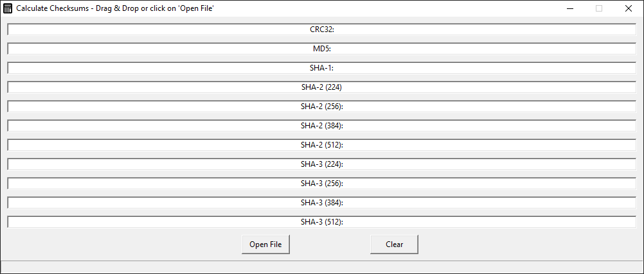
Task: Click into the MD5 hash field
Action: tap(321, 49)
